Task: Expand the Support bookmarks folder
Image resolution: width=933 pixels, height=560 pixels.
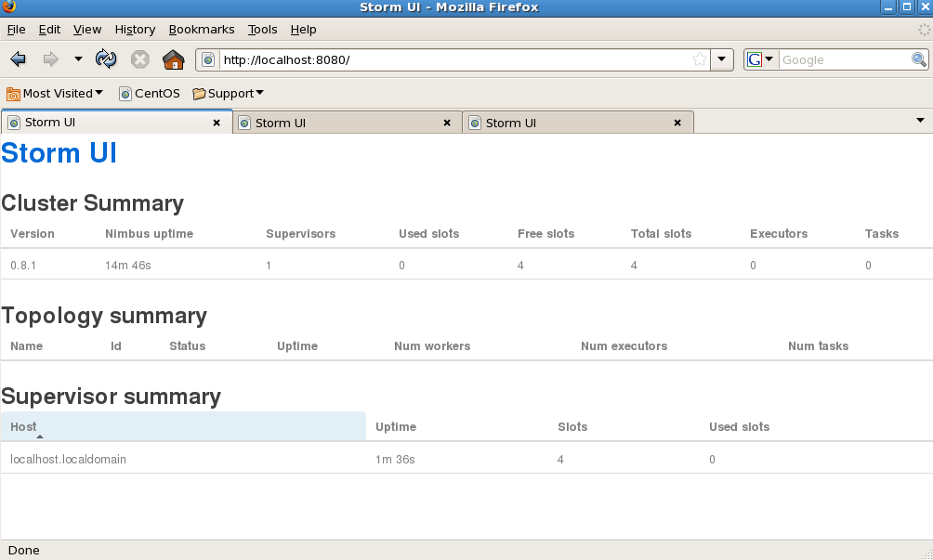Action: tap(228, 93)
